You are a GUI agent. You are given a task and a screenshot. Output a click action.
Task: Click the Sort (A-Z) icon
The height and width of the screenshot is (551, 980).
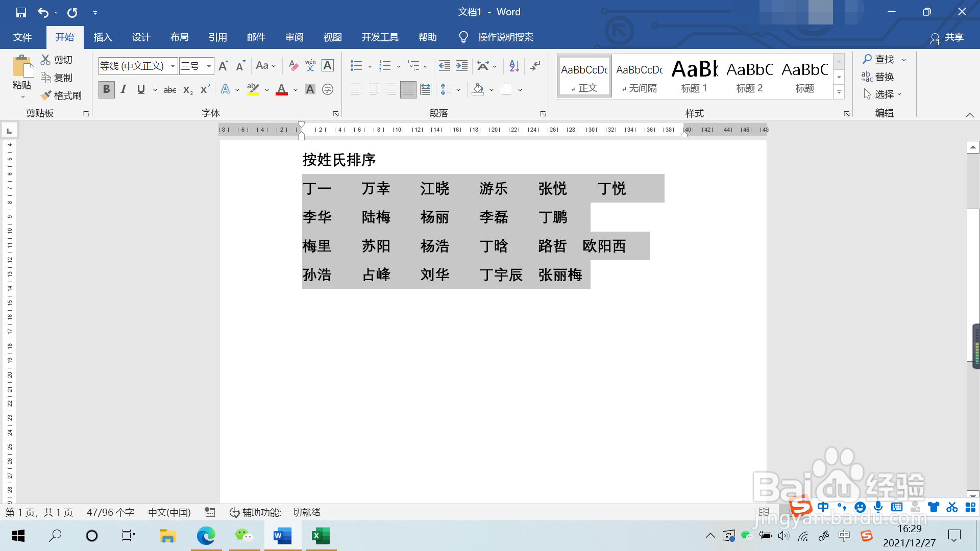click(514, 66)
